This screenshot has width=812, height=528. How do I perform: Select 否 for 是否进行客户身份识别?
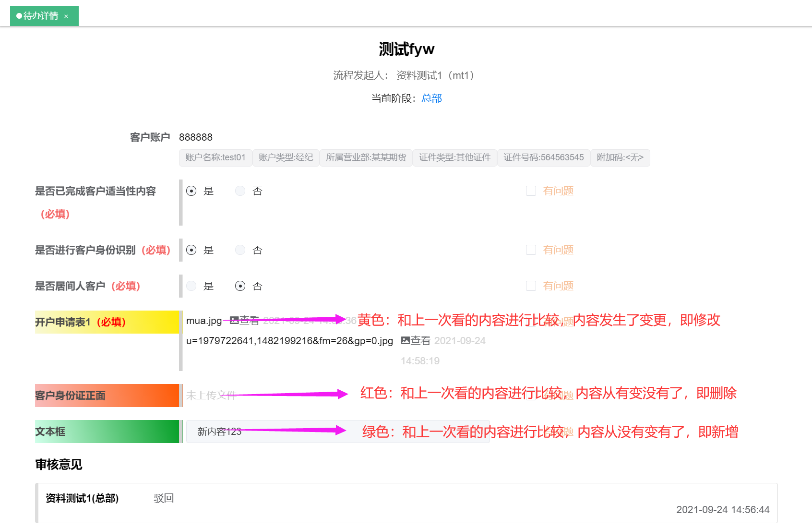click(240, 250)
